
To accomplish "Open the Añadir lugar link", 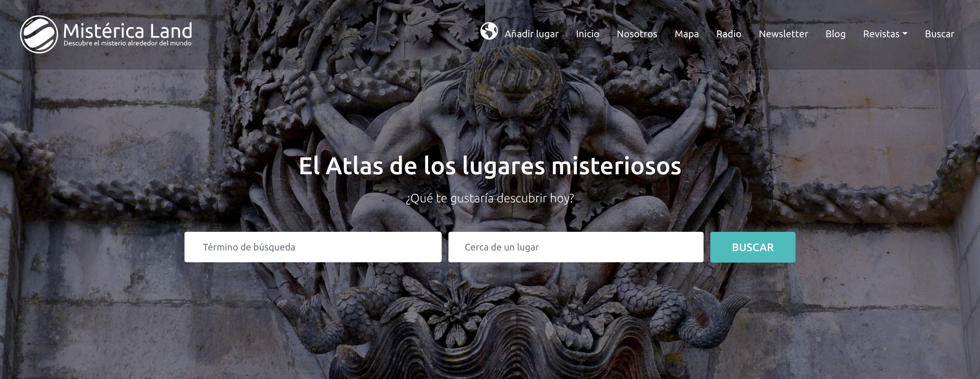I will 531,34.
